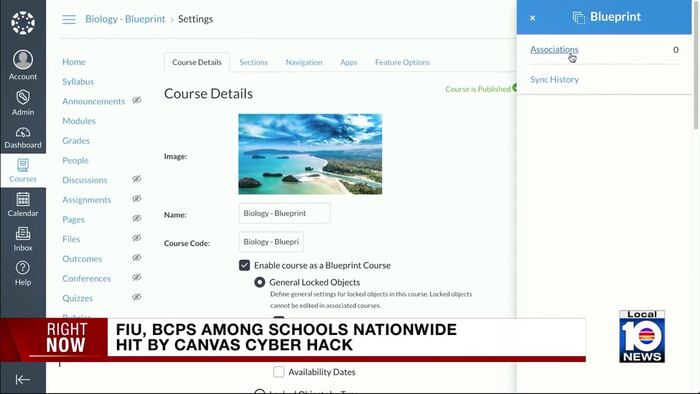Open the Associations link in Blueprint panel
700x394 pixels.
[x=554, y=49]
